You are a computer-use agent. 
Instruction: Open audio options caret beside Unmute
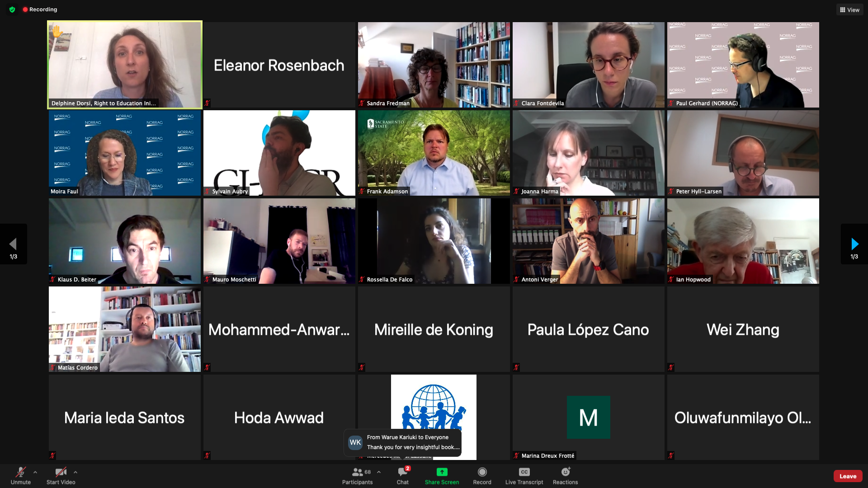(x=35, y=472)
